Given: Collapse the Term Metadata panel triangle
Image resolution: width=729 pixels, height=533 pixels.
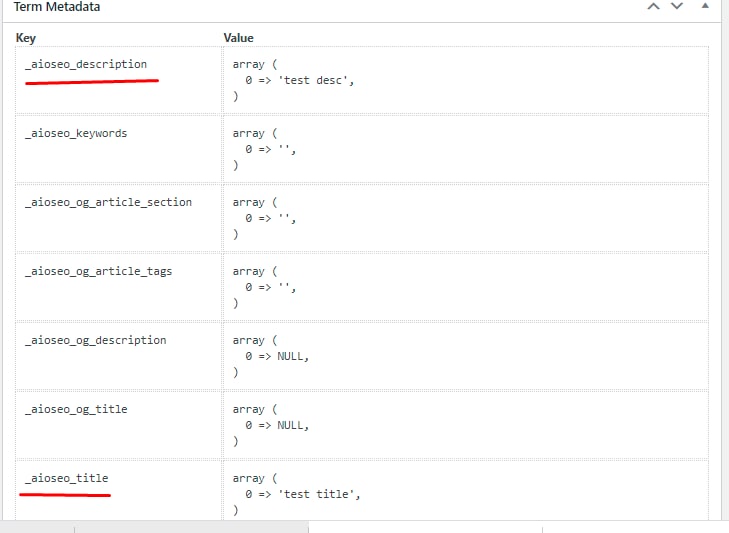Looking at the screenshot, I should point(705,6).
